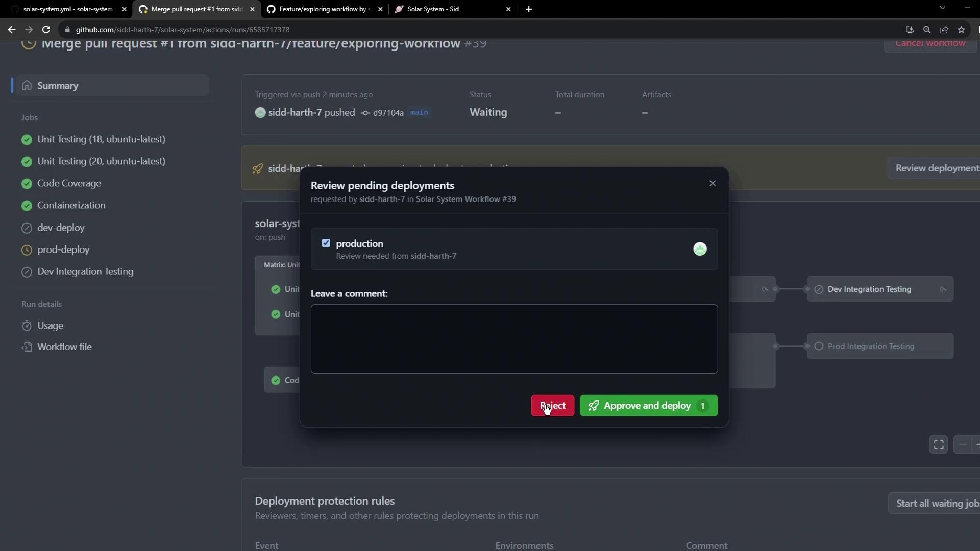
Task: Click the Reject button
Action: point(552,406)
